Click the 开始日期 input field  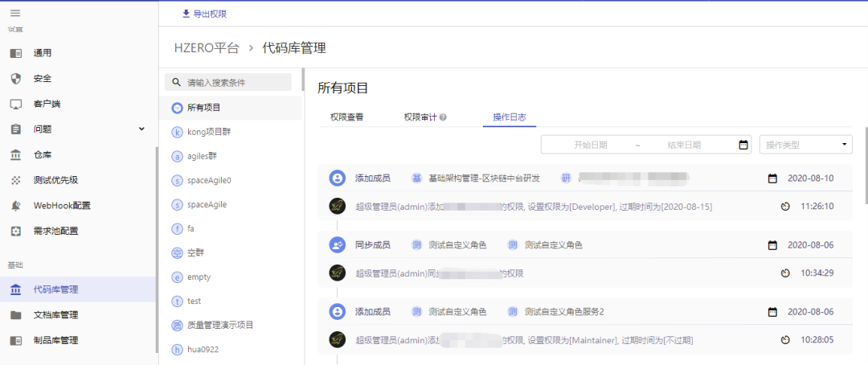590,145
